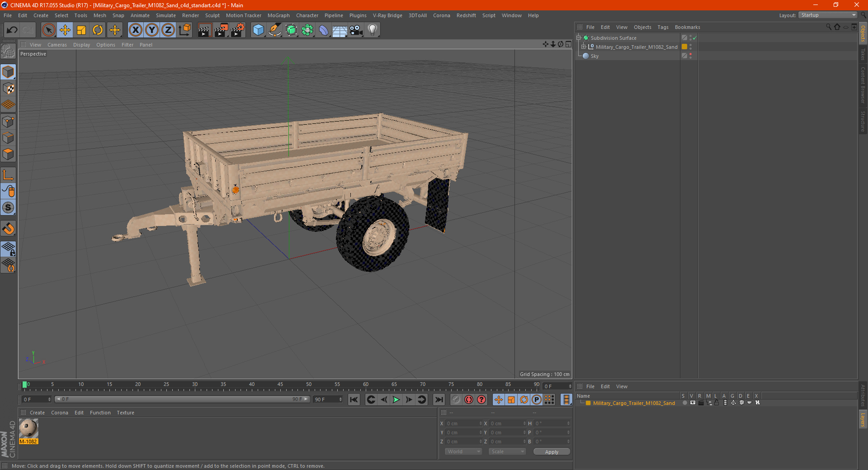Open the Array modeling objects icon
868x470 pixels.
tap(307, 30)
